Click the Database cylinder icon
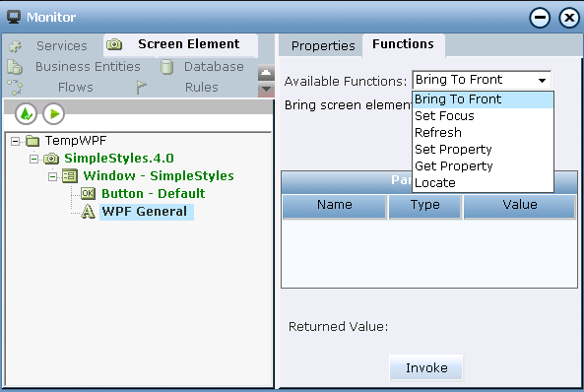This screenshot has height=392, width=584. point(166,67)
